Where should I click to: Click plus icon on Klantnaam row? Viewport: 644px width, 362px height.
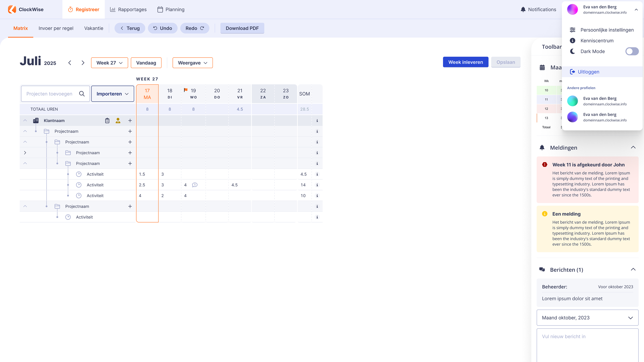tap(130, 121)
